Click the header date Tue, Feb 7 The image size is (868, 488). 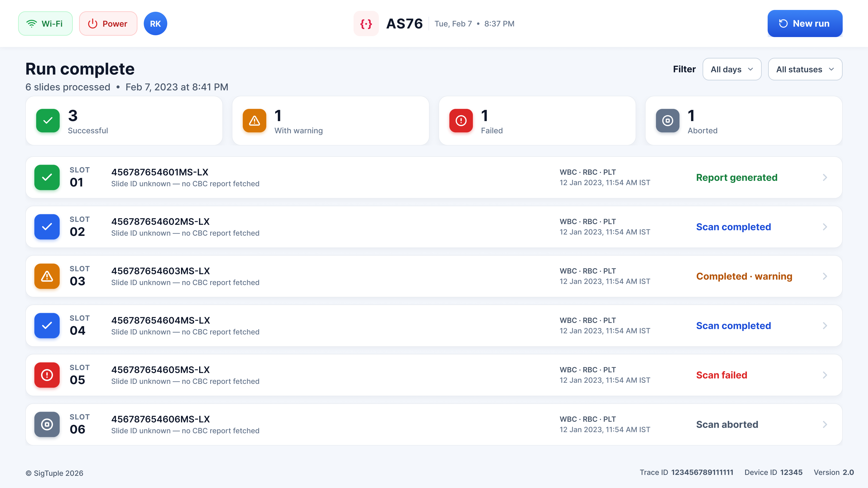[x=453, y=23]
